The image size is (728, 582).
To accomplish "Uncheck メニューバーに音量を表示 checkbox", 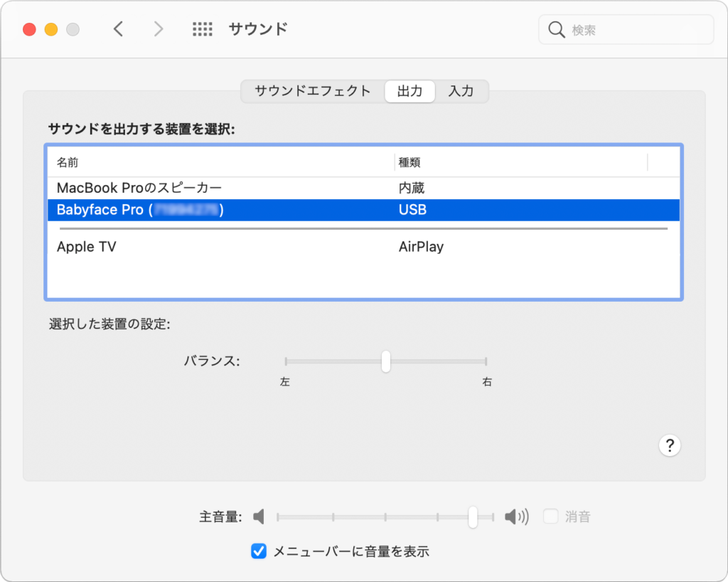I will pos(259,551).
